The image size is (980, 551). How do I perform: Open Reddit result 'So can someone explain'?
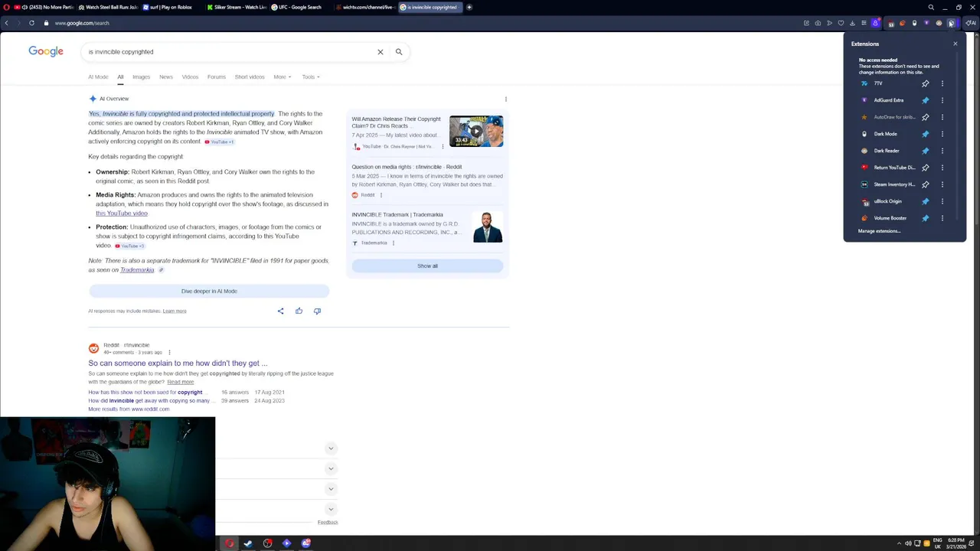pyautogui.click(x=178, y=364)
